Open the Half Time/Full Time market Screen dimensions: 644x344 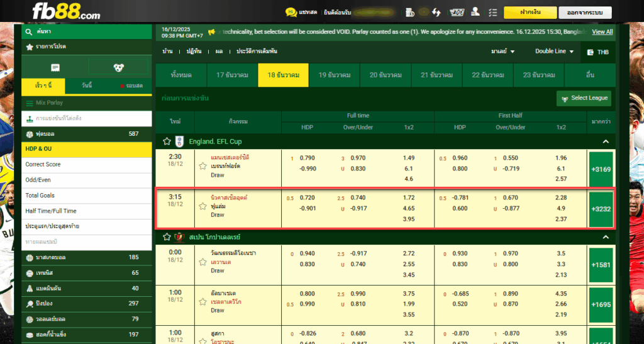point(87,211)
